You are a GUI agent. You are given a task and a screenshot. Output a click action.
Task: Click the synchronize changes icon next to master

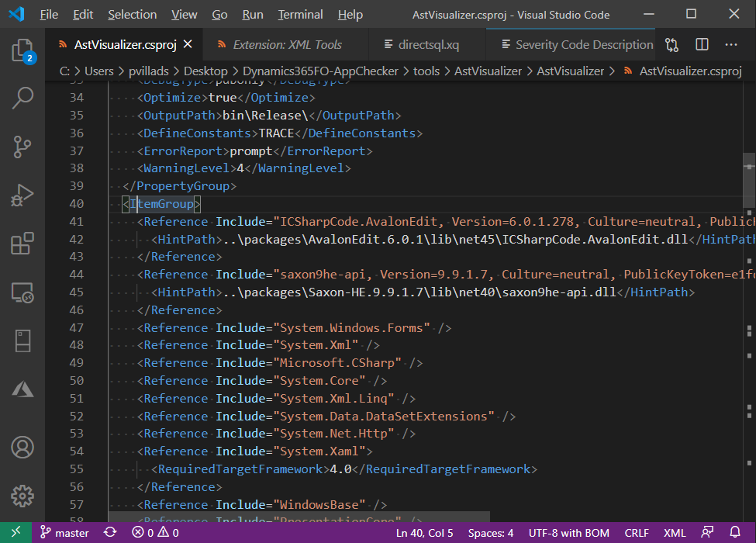[110, 533]
